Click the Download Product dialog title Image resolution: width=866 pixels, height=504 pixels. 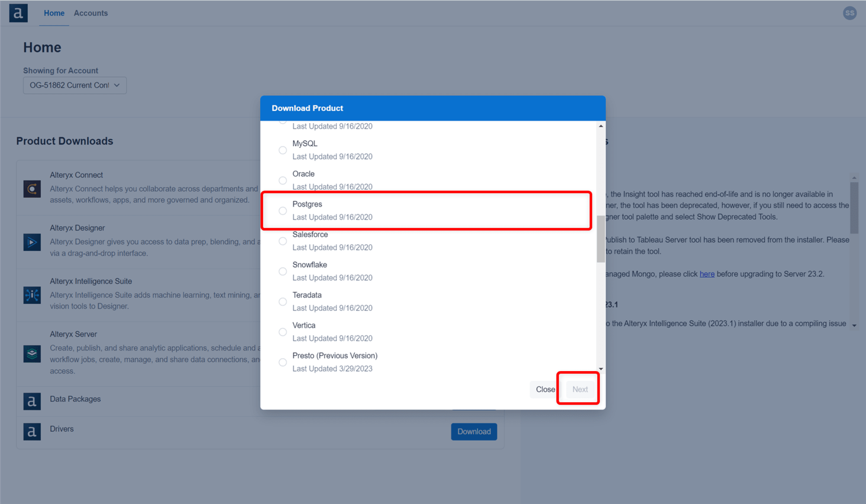tap(307, 108)
